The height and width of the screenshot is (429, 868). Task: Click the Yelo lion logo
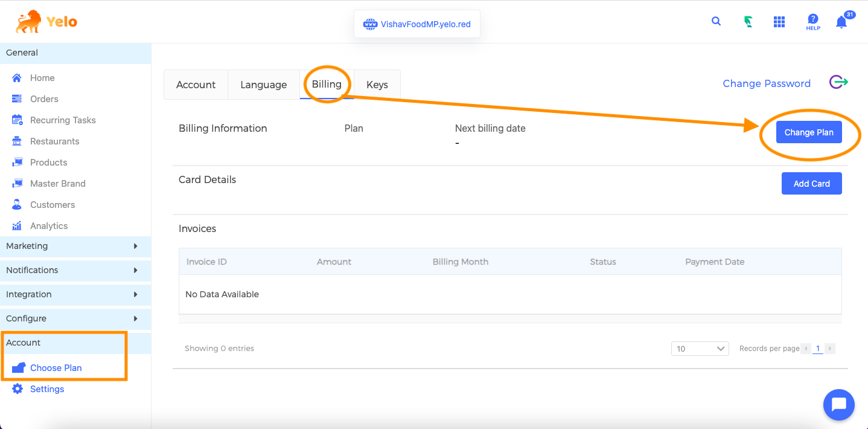coord(46,22)
